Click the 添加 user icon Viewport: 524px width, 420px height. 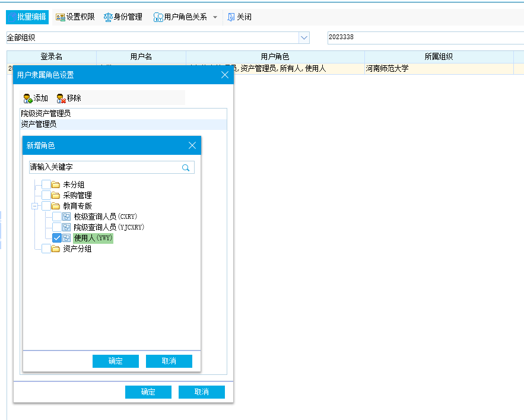click(27, 98)
